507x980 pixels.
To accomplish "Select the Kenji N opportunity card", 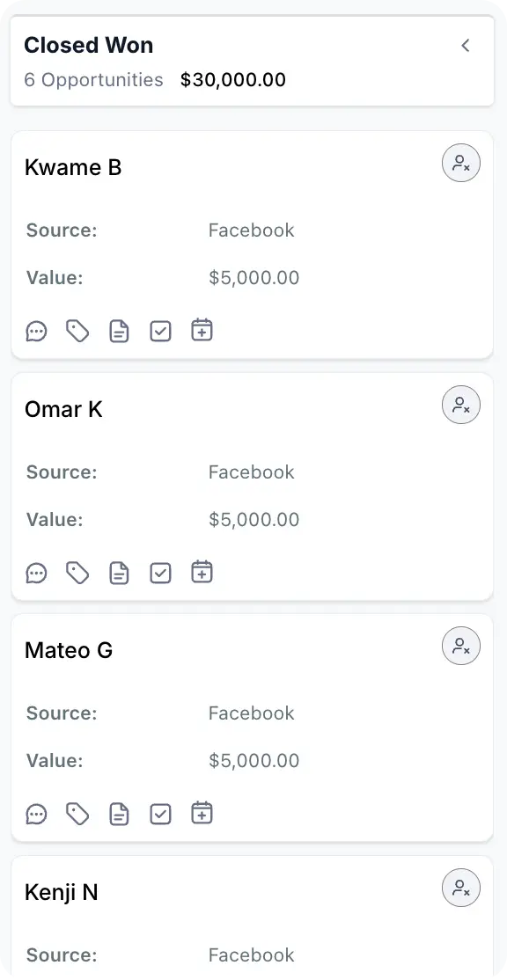I will [x=253, y=918].
